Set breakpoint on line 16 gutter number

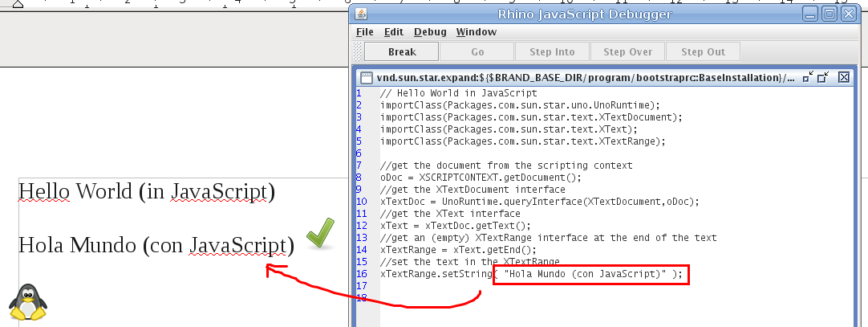click(361, 275)
